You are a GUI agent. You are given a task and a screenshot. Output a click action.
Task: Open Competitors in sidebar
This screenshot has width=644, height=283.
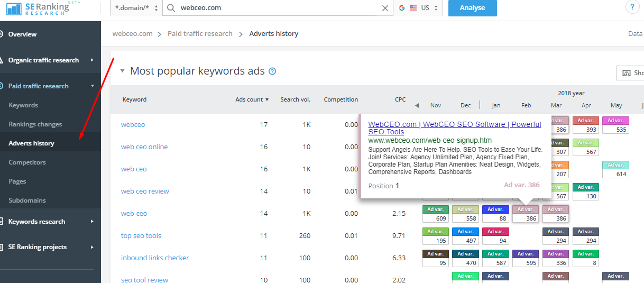27,162
